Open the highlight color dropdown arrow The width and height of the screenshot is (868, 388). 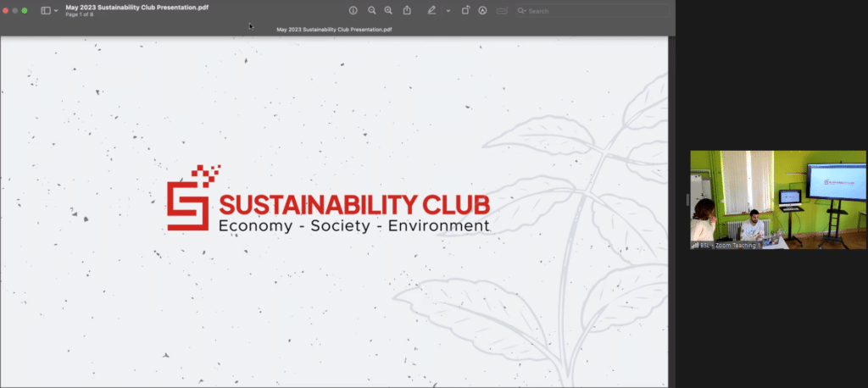coord(448,11)
